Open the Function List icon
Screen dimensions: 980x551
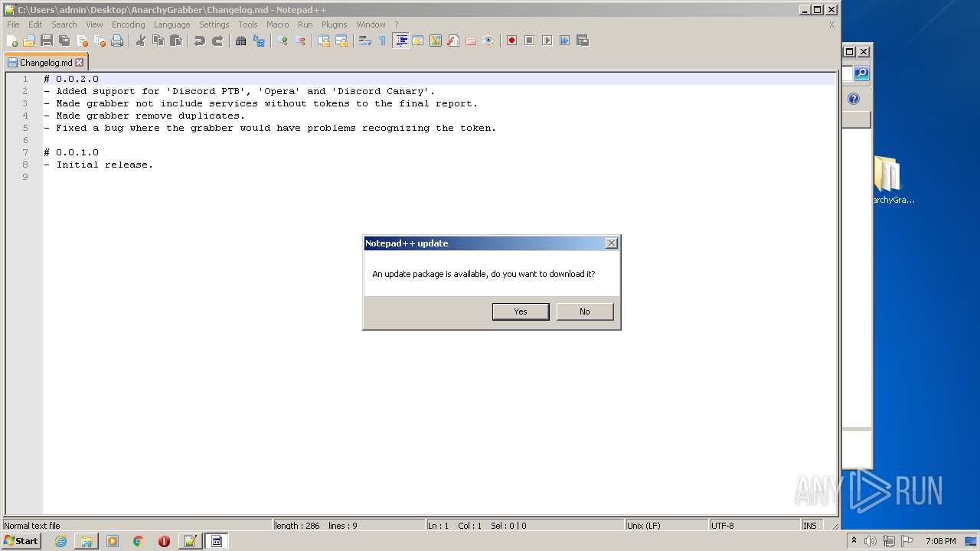[x=453, y=41]
